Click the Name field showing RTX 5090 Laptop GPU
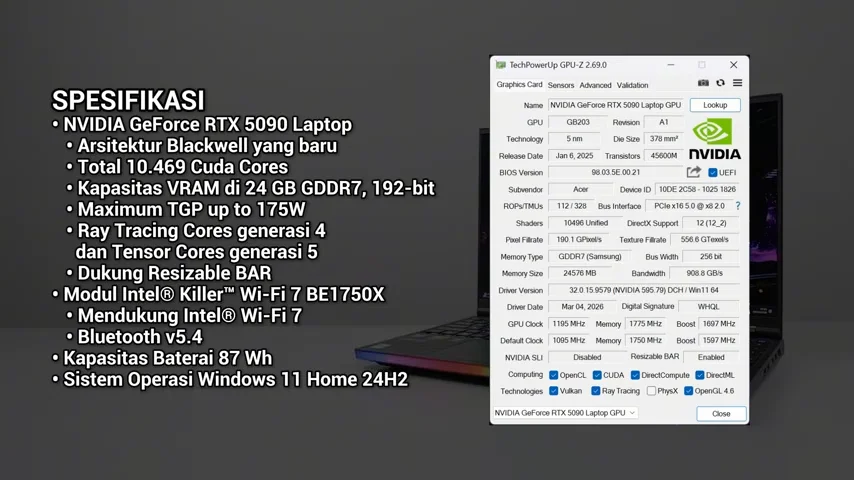854x480 pixels. point(615,105)
